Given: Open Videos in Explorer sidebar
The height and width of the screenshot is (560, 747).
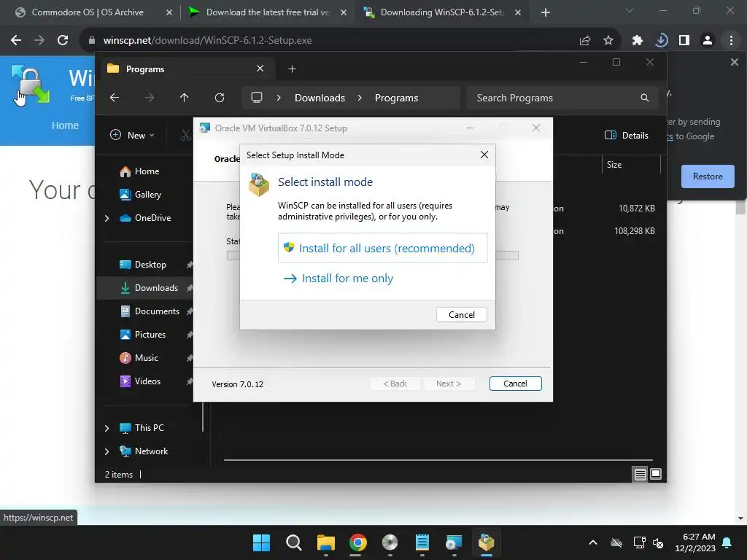Looking at the screenshot, I should [140, 381].
